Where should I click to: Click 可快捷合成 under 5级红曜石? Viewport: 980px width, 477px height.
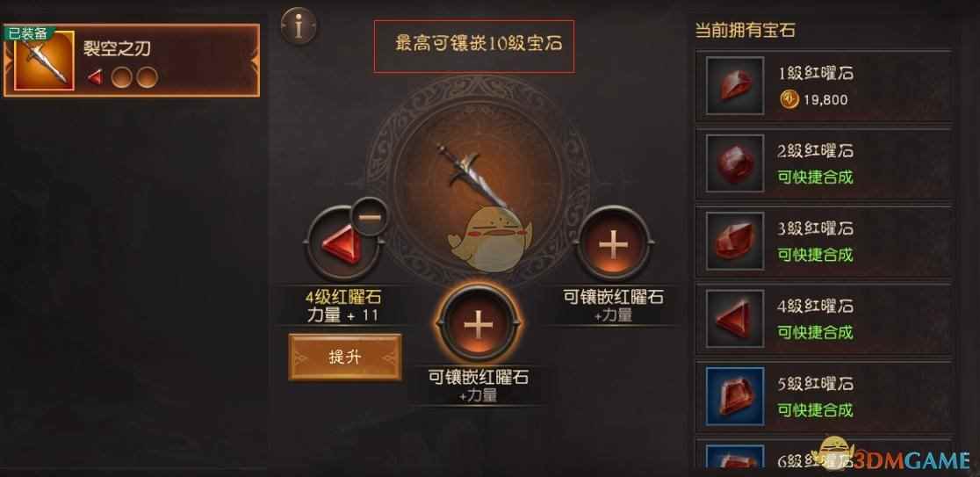pos(815,411)
